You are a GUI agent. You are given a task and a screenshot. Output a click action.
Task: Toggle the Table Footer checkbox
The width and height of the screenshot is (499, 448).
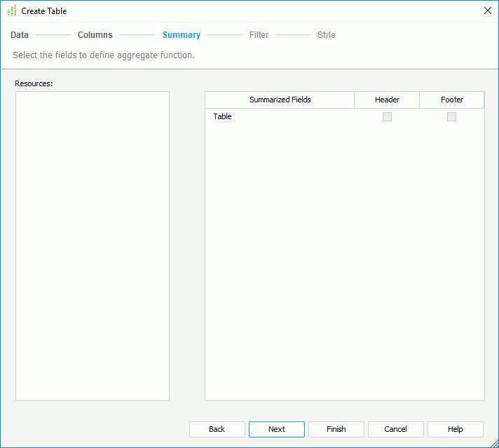coord(451,117)
